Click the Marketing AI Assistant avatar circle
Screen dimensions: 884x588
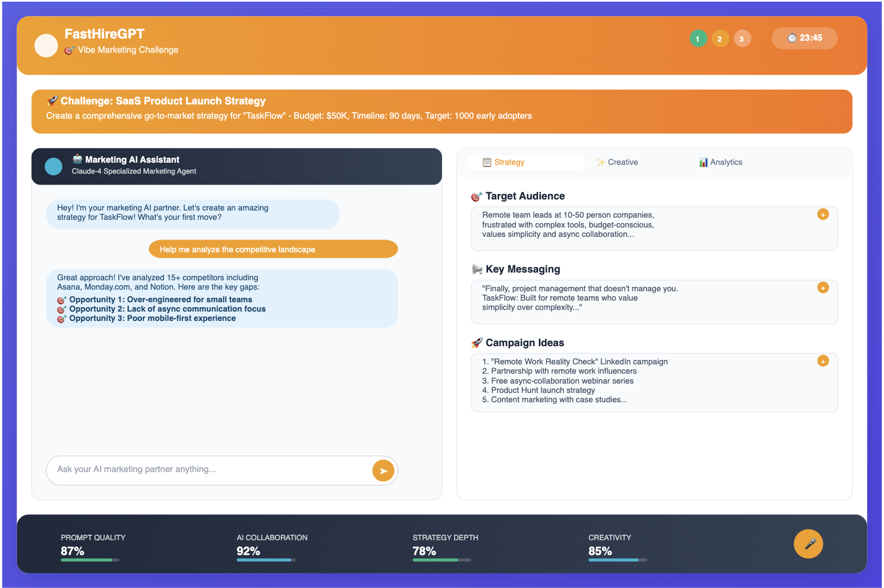(53, 167)
